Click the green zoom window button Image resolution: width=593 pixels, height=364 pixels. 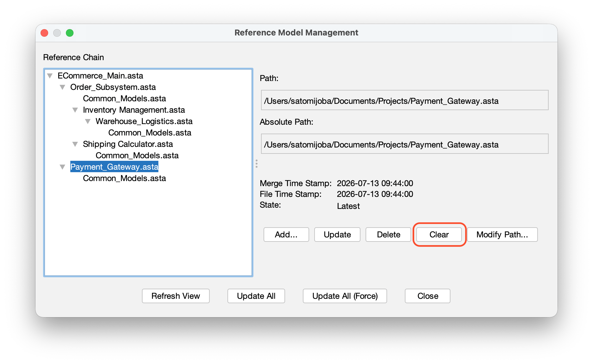(70, 33)
